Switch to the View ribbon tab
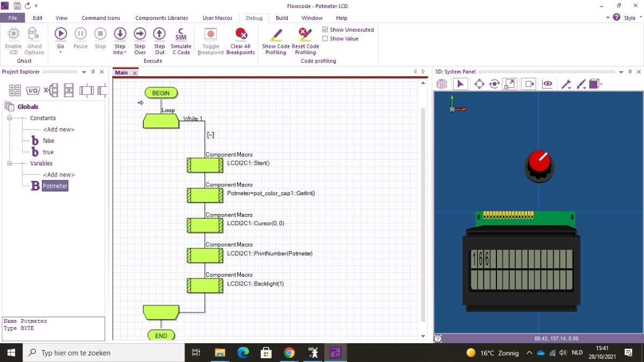This screenshot has height=362, width=644. pos(62,18)
